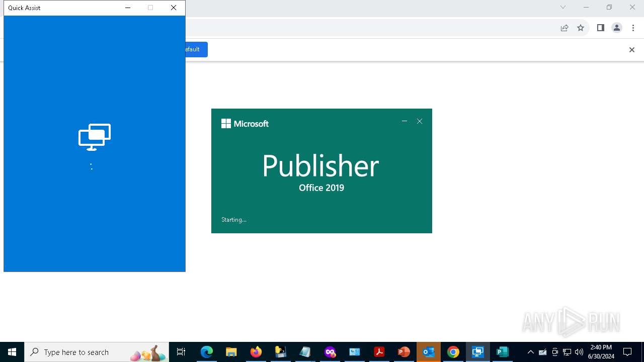This screenshot has height=362, width=644.
Task: Bookmark this page with the star icon
Action: tap(581, 28)
